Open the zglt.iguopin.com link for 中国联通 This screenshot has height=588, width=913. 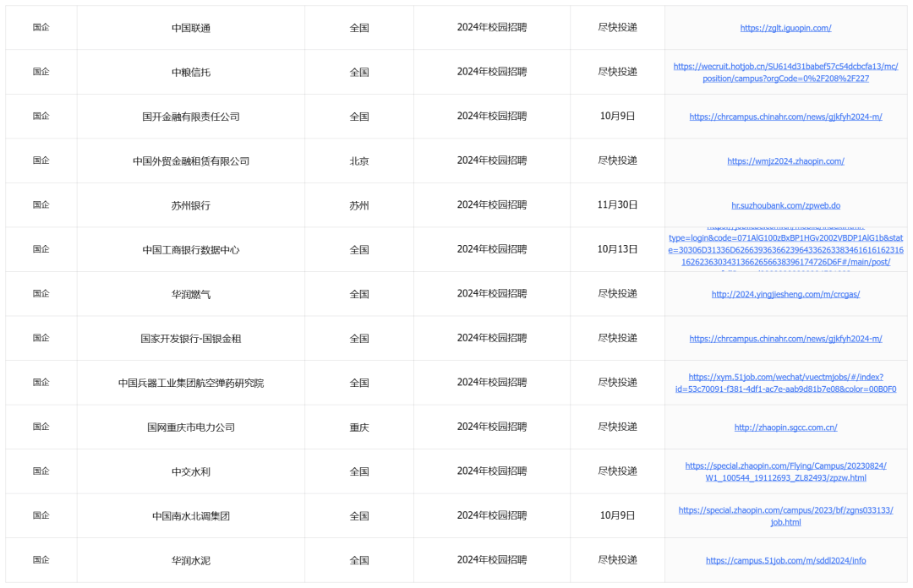785,28
